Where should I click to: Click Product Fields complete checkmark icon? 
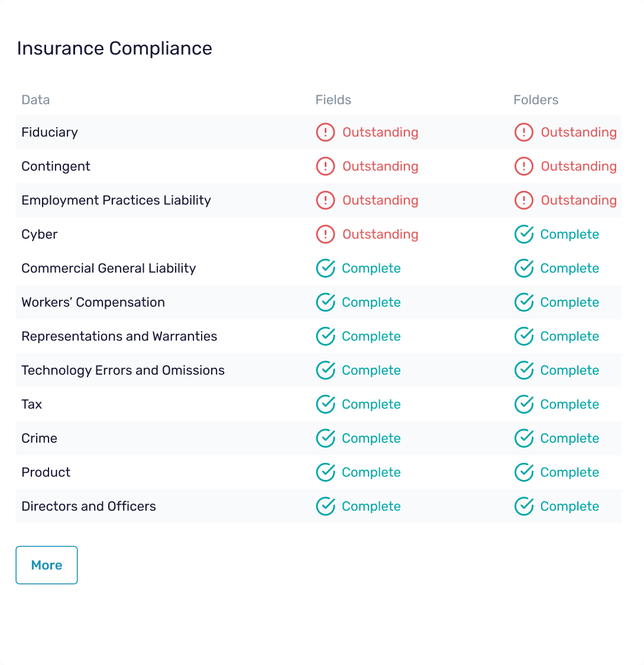click(x=325, y=472)
